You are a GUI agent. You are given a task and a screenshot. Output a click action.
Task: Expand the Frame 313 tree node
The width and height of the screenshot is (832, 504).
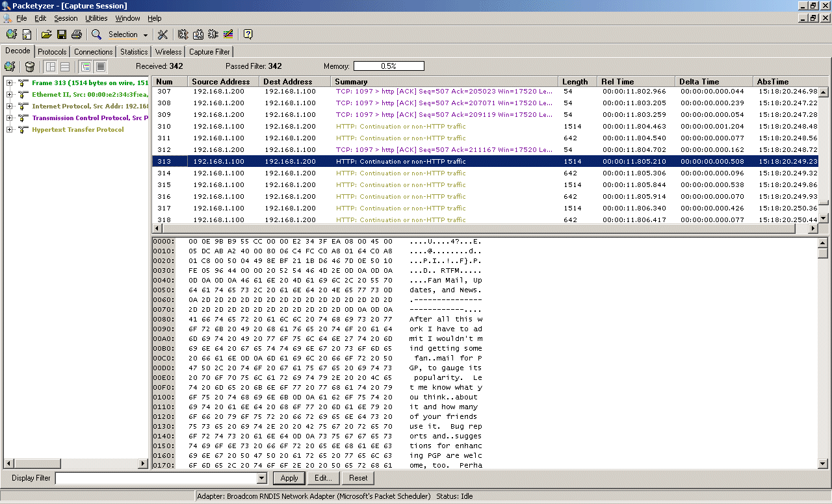pos(10,82)
